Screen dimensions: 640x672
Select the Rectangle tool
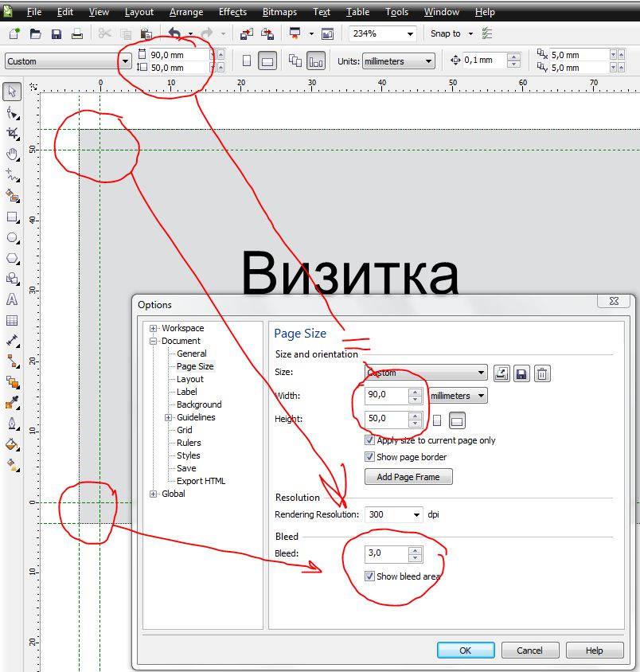(x=12, y=217)
